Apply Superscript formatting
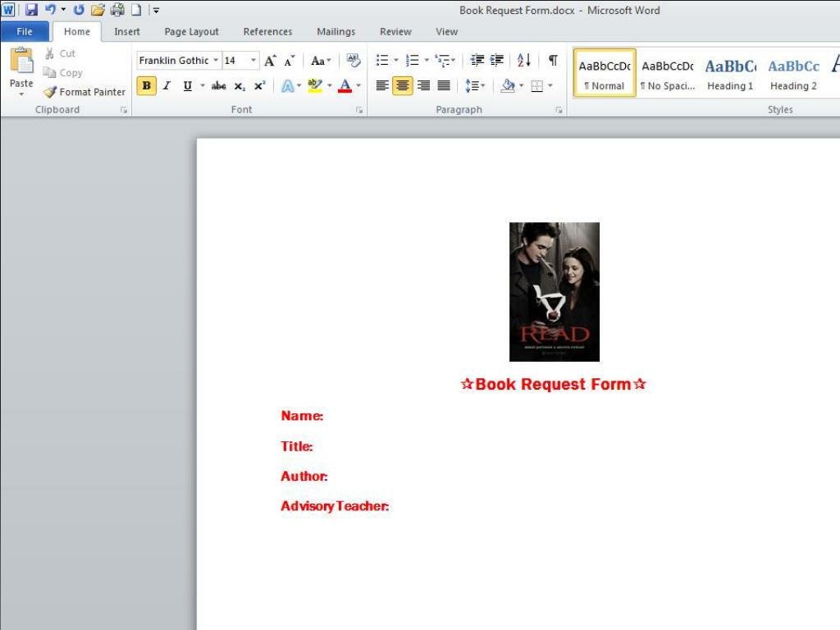This screenshot has height=630, width=840. coord(260,85)
